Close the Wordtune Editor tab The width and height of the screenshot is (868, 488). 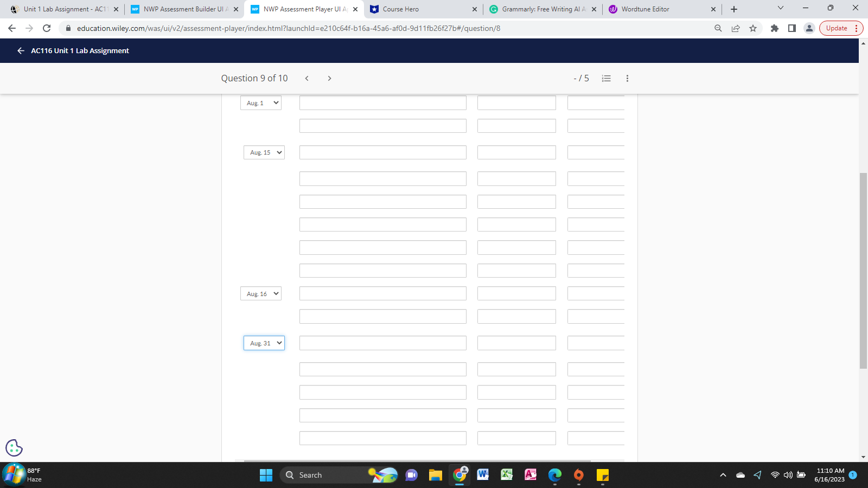(713, 9)
